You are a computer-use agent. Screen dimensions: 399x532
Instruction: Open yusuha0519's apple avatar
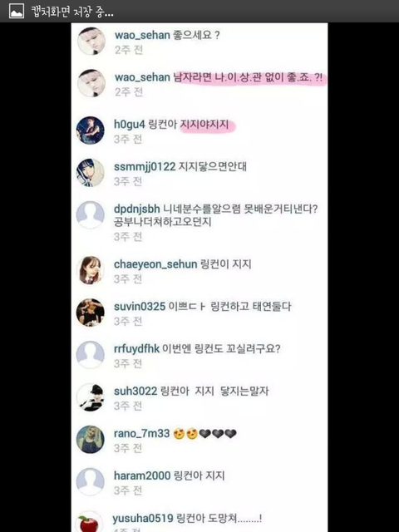(x=90, y=522)
